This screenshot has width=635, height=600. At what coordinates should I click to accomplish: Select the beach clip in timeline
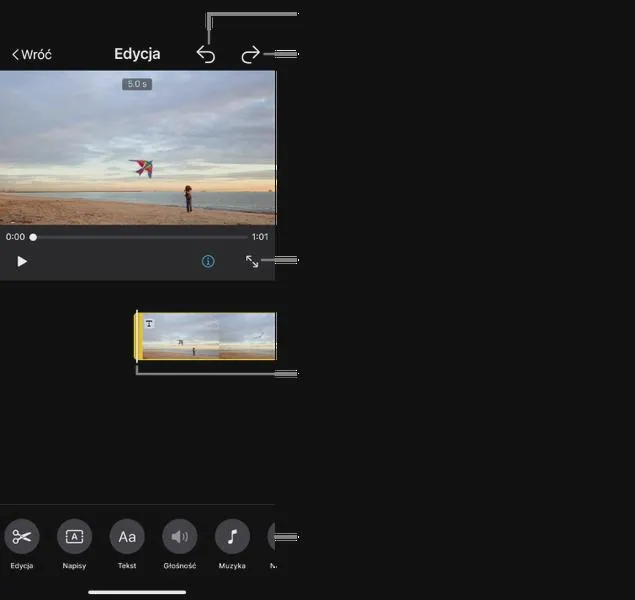click(x=209, y=336)
